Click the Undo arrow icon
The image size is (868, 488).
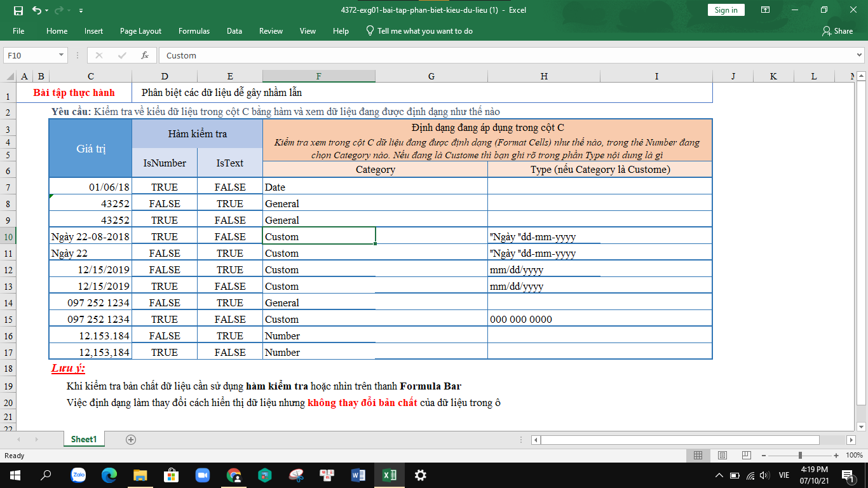[x=36, y=10]
